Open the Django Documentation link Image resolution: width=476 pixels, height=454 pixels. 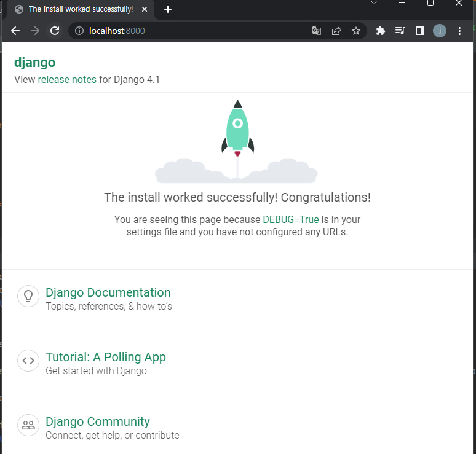tap(108, 292)
